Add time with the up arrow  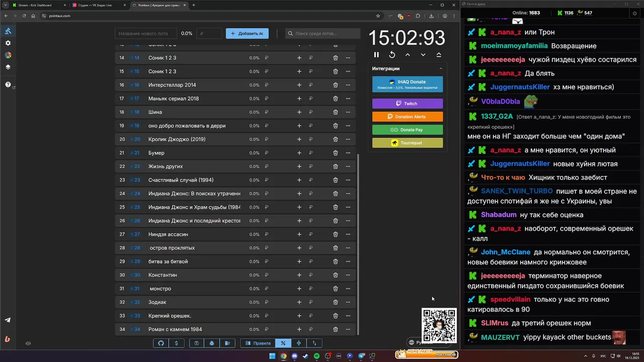point(408,55)
